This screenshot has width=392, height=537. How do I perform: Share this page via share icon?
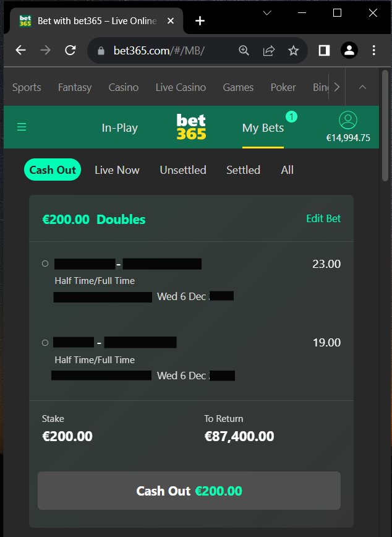click(269, 51)
